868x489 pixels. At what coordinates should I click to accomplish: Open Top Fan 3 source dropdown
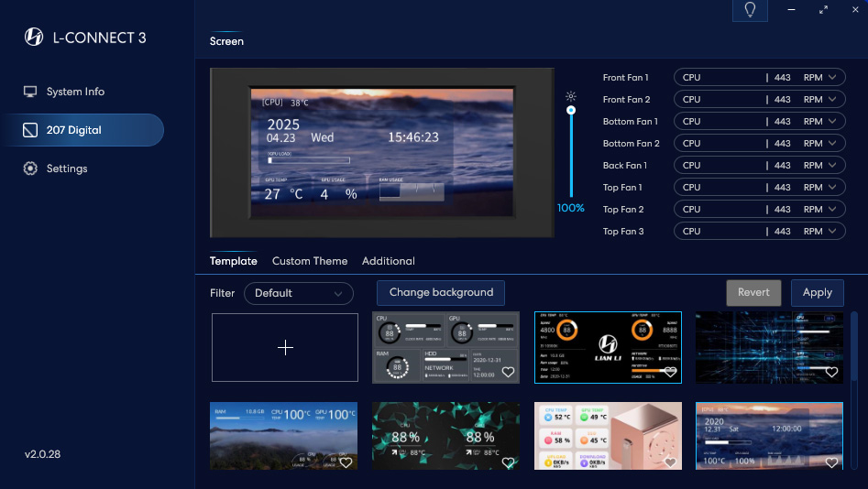coord(759,232)
